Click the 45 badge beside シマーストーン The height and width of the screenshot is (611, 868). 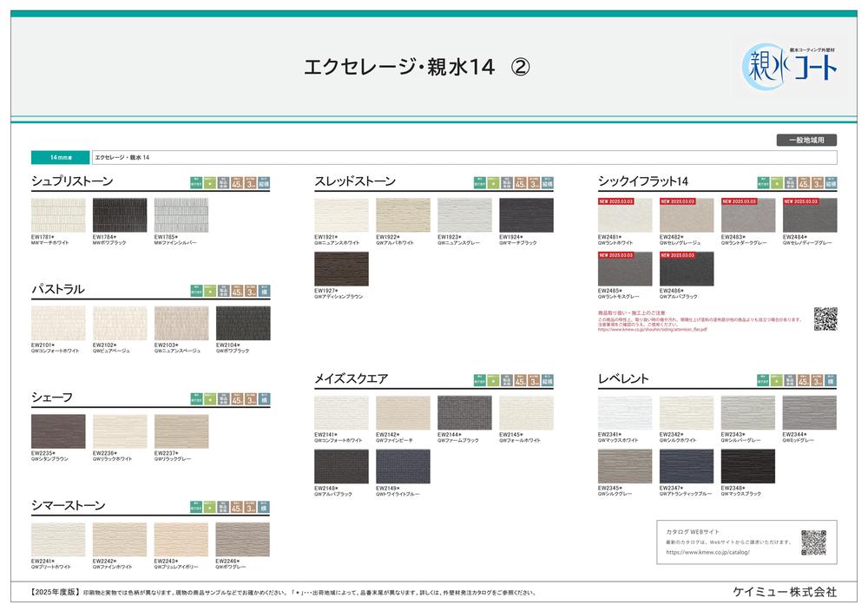pyautogui.click(x=238, y=507)
